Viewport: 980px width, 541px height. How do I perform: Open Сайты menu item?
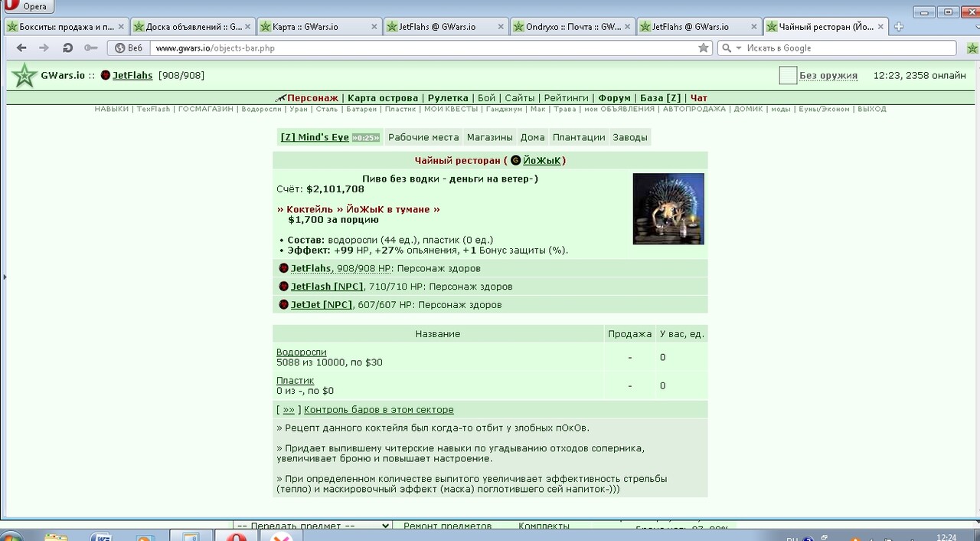click(520, 98)
